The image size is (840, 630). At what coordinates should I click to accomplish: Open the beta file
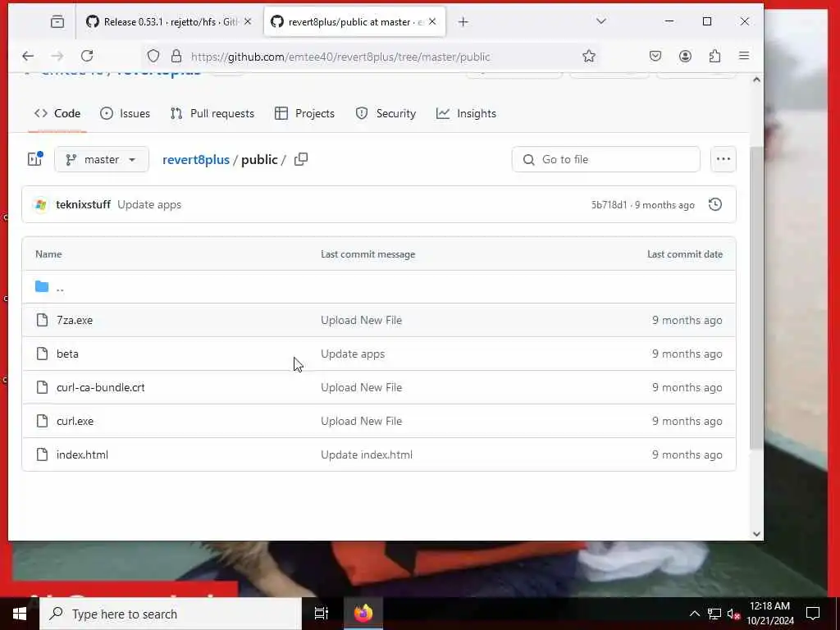click(67, 354)
